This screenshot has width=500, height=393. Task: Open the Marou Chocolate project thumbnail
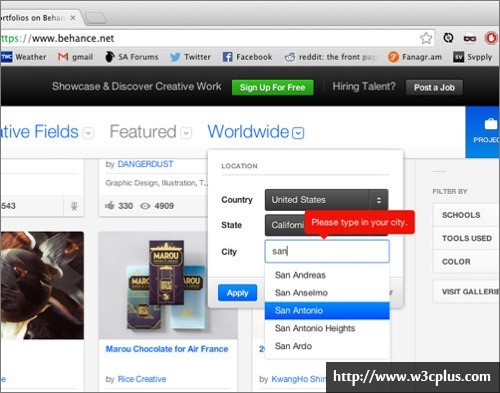click(x=168, y=285)
